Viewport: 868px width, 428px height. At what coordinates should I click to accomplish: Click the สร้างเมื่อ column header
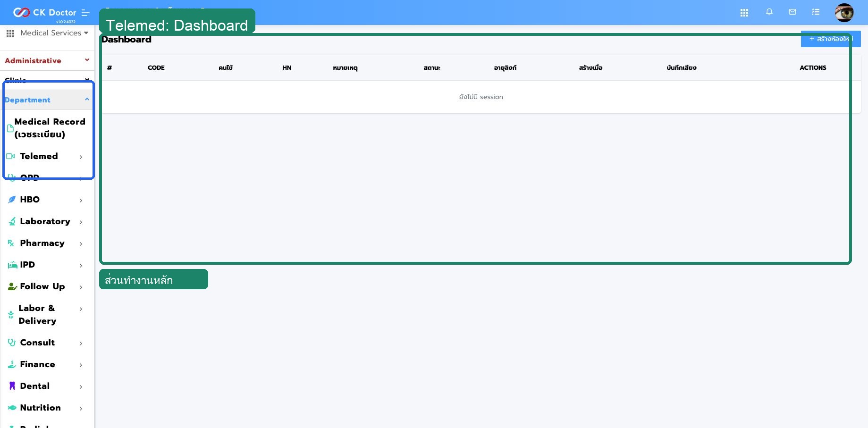[590, 68]
